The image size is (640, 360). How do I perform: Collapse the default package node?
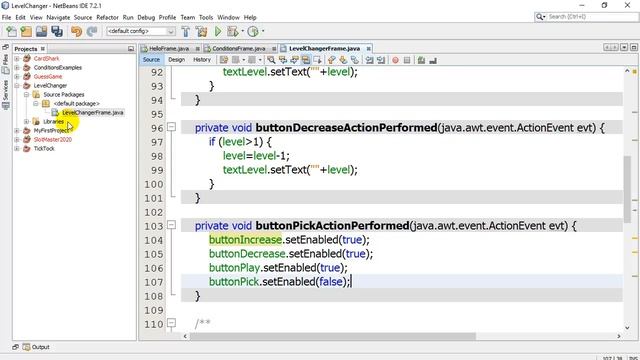36,103
